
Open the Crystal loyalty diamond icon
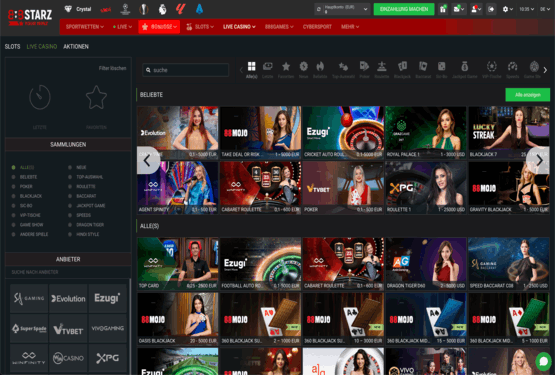click(x=68, y=9)
